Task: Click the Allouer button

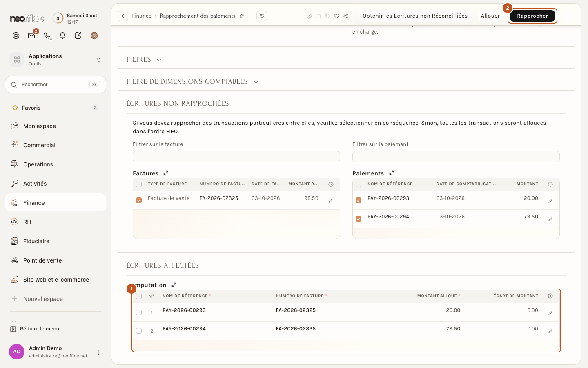Action: point(490,16)
